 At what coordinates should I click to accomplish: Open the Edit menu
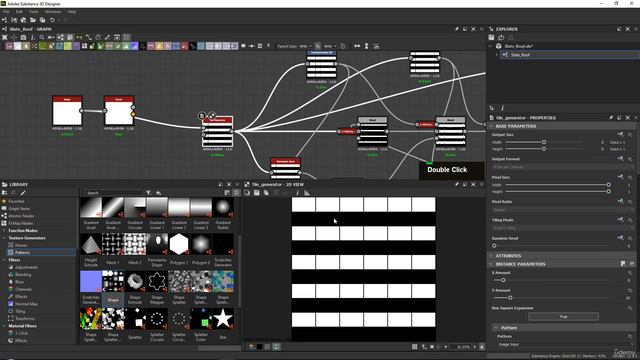(19, 12)
